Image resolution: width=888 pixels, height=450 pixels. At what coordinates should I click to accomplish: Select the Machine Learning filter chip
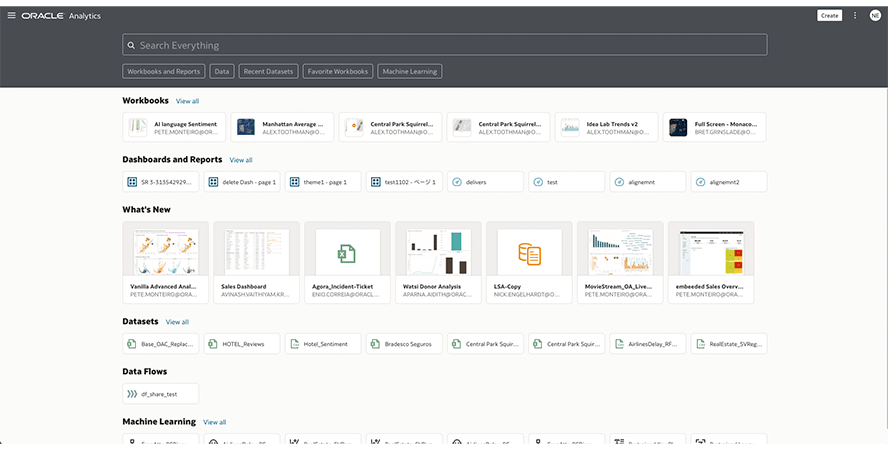click(410, 72)
